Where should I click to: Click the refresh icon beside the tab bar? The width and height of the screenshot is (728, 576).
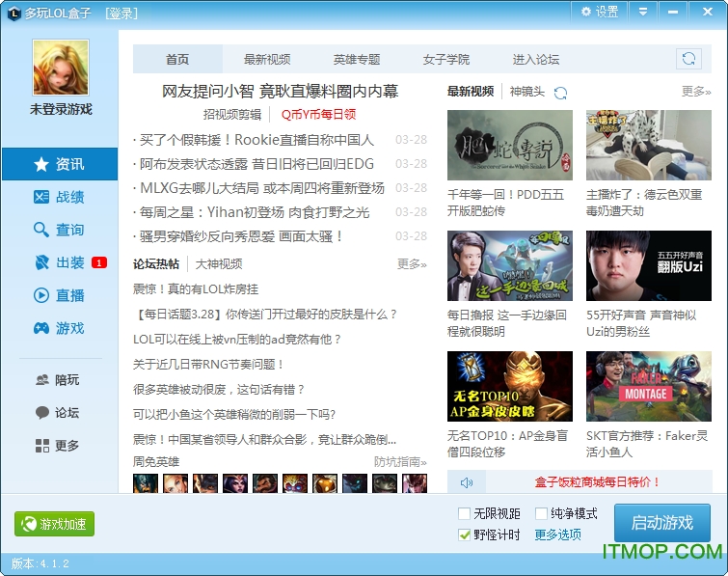click(x=688, y=59)
